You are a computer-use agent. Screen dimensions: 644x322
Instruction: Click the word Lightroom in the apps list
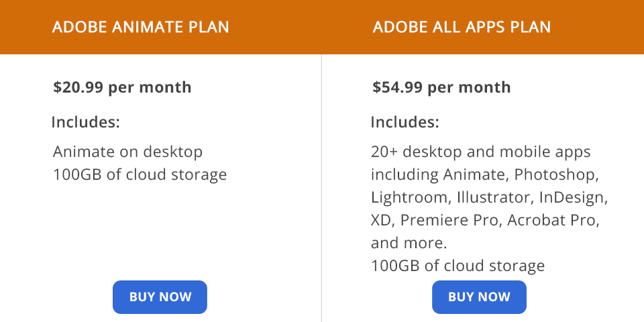coord(409,198)
